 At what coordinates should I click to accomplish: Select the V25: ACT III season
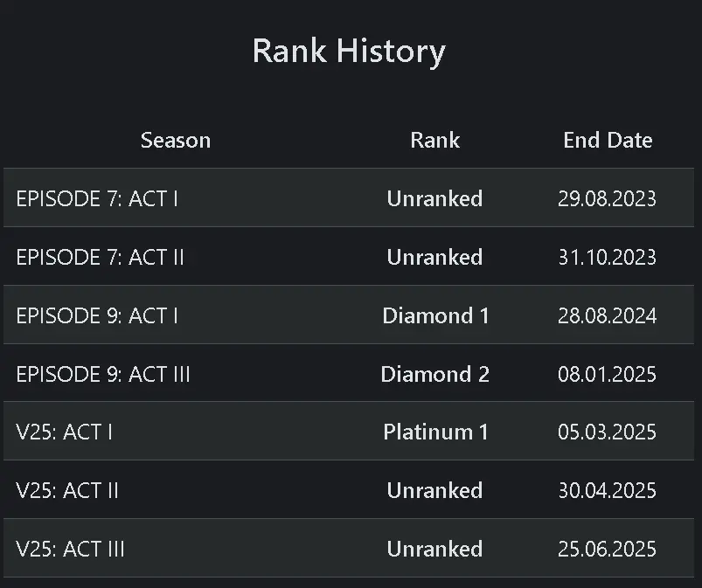(70, 549)
